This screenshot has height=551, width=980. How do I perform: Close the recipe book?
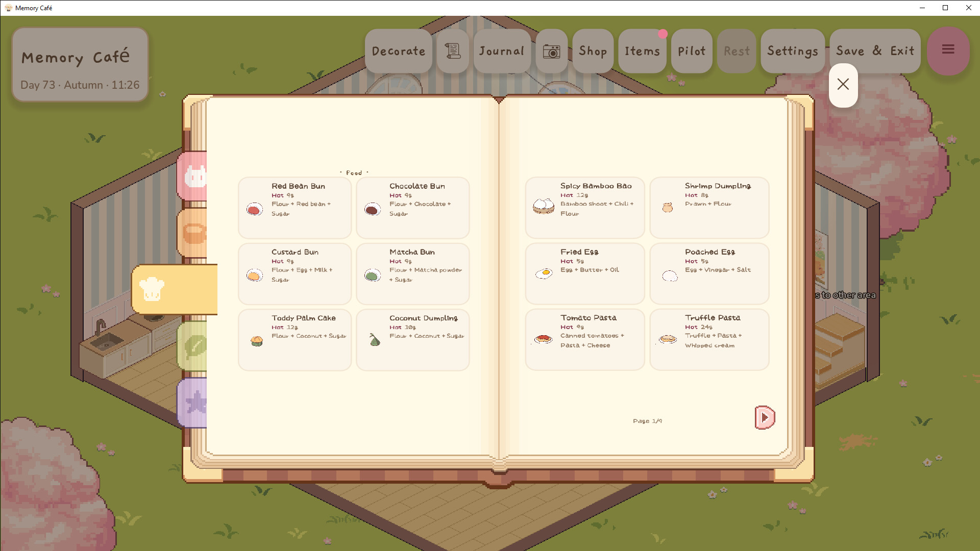coord(843,85)
